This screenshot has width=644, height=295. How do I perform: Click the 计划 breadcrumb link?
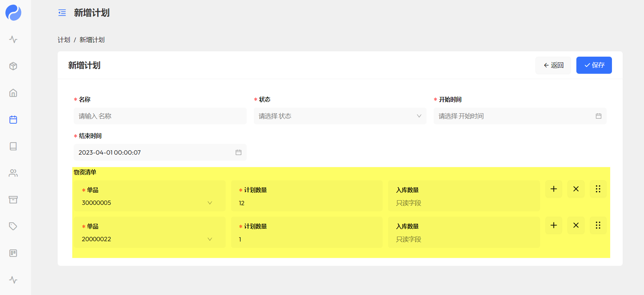(x=64, y=40)
